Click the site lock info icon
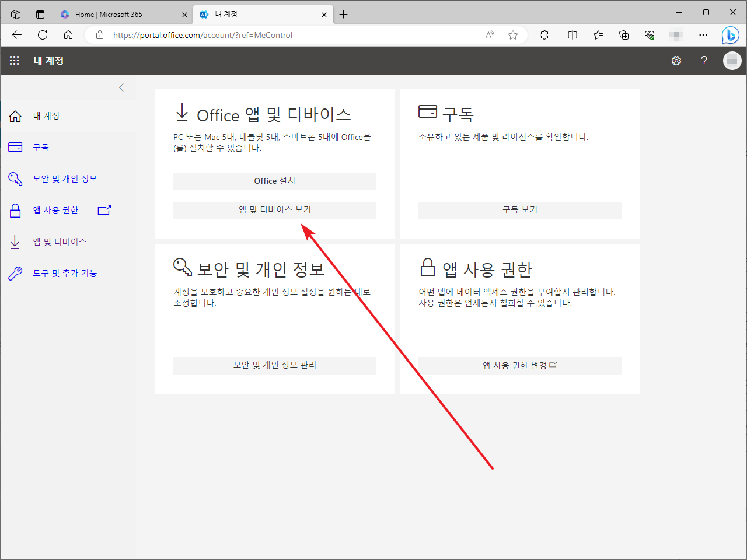This screenshot has width=747, height=560. tap(100, 35)
